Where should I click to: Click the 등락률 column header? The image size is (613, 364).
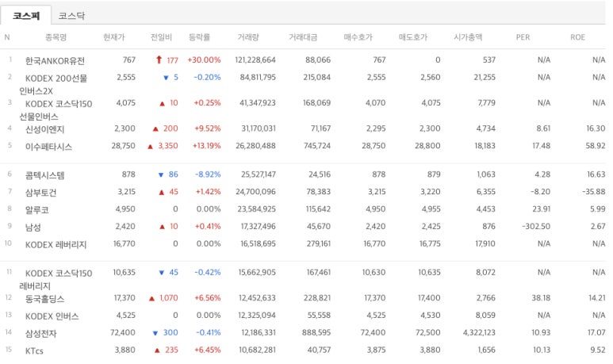pyautogui.click(x=199, y=37)
